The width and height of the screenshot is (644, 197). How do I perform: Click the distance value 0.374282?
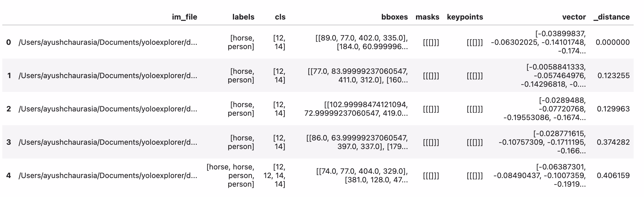pos(613,142)
